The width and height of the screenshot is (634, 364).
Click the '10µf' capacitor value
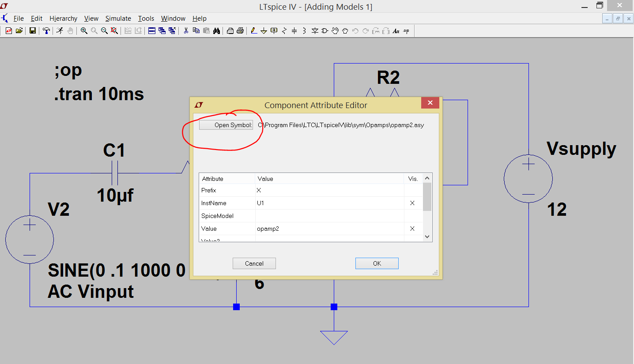(x=115, y=195)
